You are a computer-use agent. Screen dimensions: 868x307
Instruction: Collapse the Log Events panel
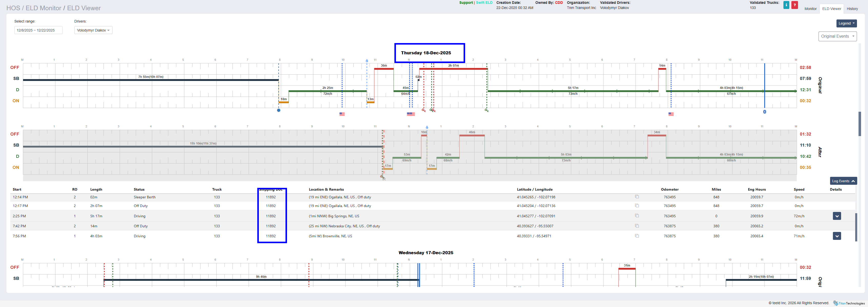pyautogui.click(x=843, y=181)
